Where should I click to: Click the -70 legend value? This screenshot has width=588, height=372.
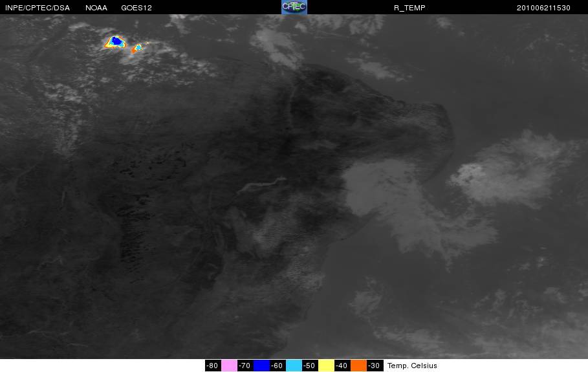pyautogui.click(x=245, y=366)
